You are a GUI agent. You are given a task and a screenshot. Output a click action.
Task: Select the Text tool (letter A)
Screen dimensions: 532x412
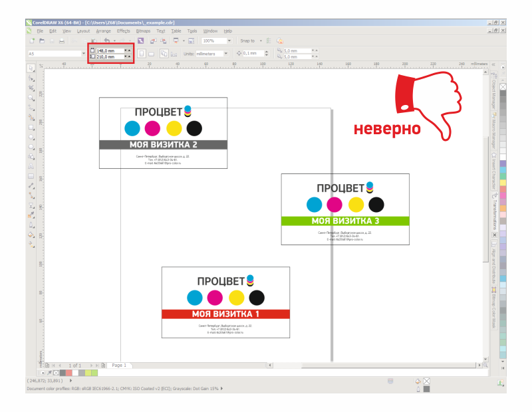point(31,167)
